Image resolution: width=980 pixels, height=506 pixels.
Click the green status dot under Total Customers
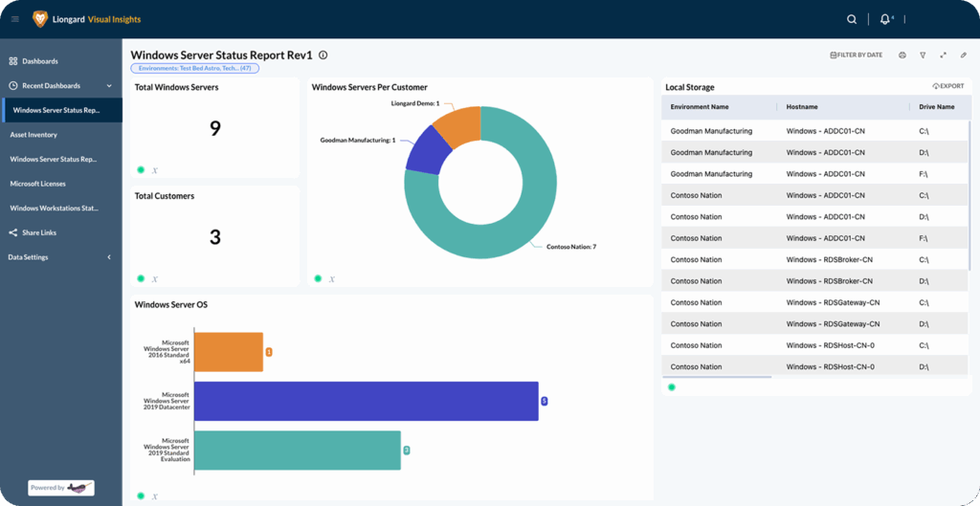point(141,278)
